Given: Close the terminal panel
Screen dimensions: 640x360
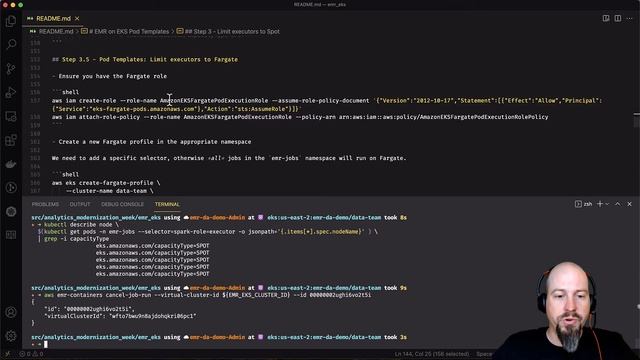Looking at the screenshot, I should tap(629, 204).
